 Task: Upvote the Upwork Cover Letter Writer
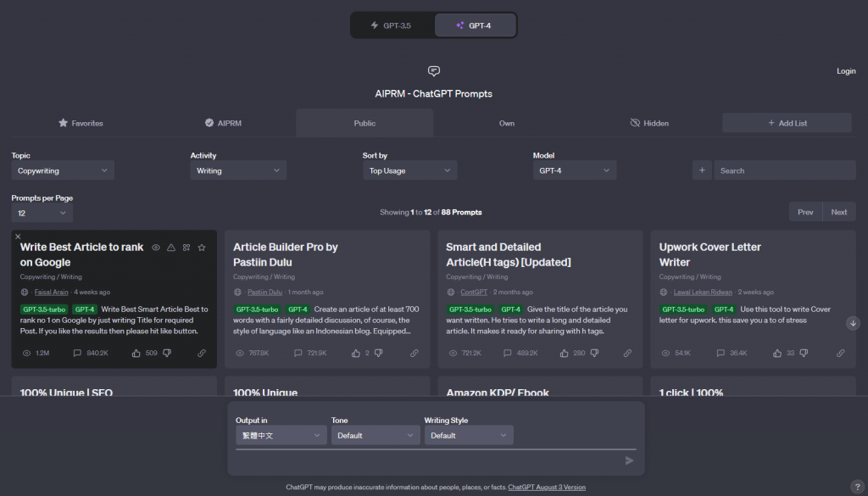tap(777, 354)
